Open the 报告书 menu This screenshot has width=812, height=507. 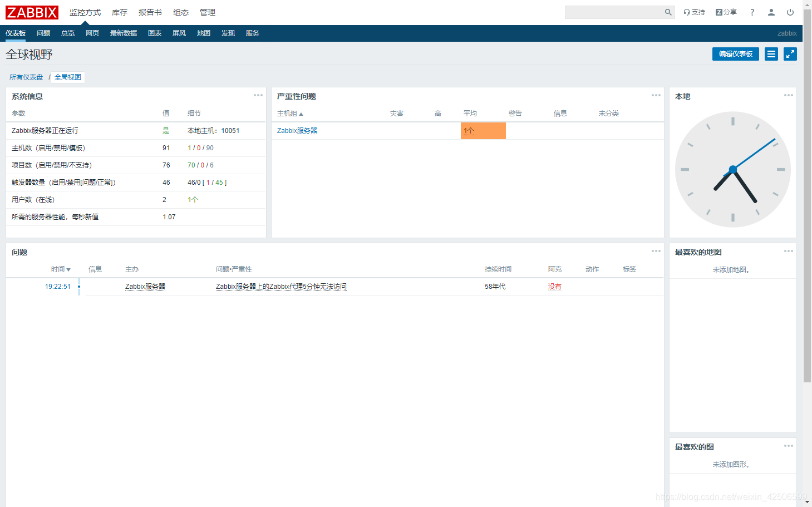[150, 12]
